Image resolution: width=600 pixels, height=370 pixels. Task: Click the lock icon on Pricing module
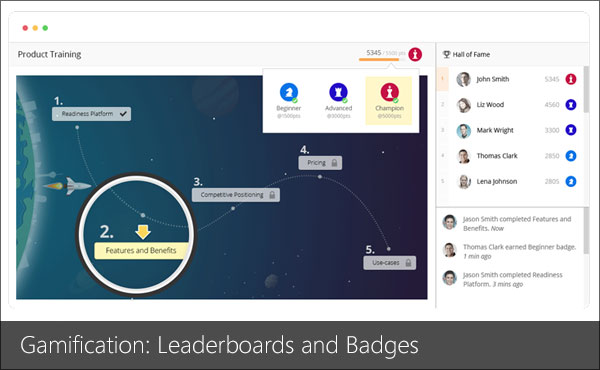(x=334, y=163)
